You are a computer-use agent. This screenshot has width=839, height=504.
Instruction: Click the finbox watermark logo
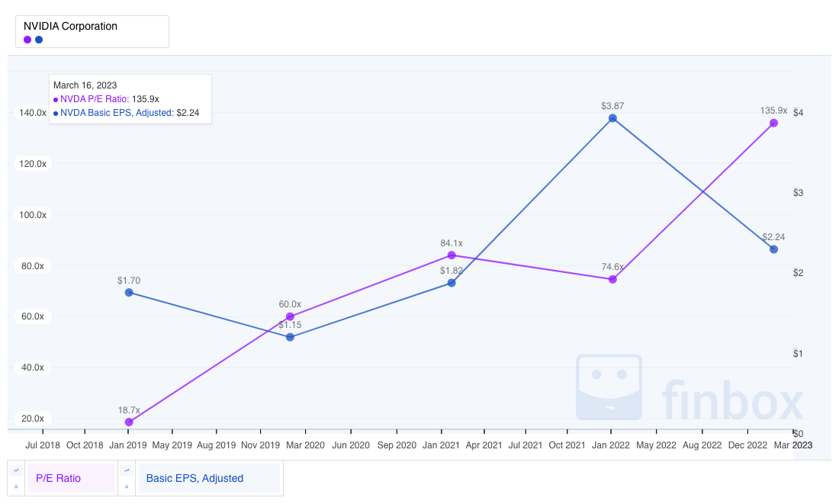pos(690,389)
